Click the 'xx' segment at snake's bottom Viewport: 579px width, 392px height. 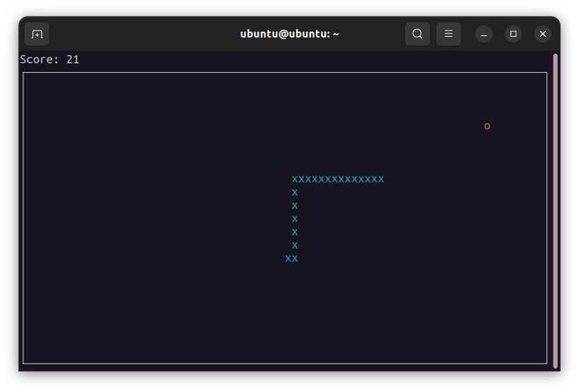coord(291,259)
